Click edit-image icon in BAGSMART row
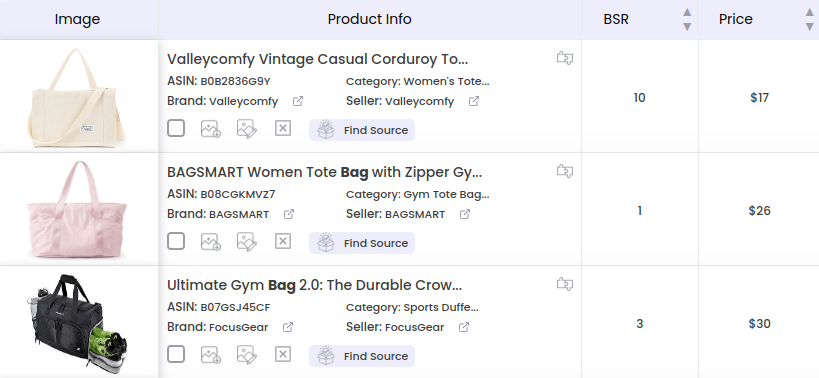819x378 pixels. 247,241
